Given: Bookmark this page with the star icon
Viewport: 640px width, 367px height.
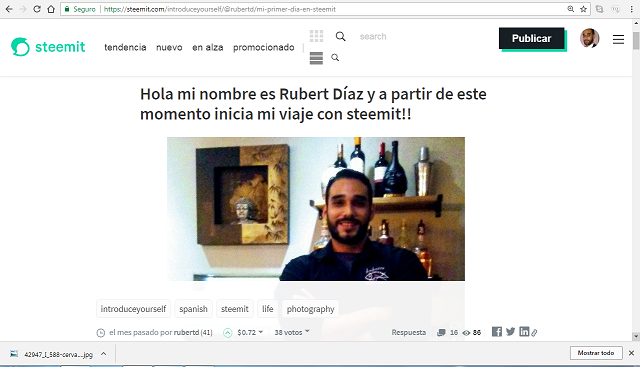Looking at the screenshot, I should (x=584, y=9).
